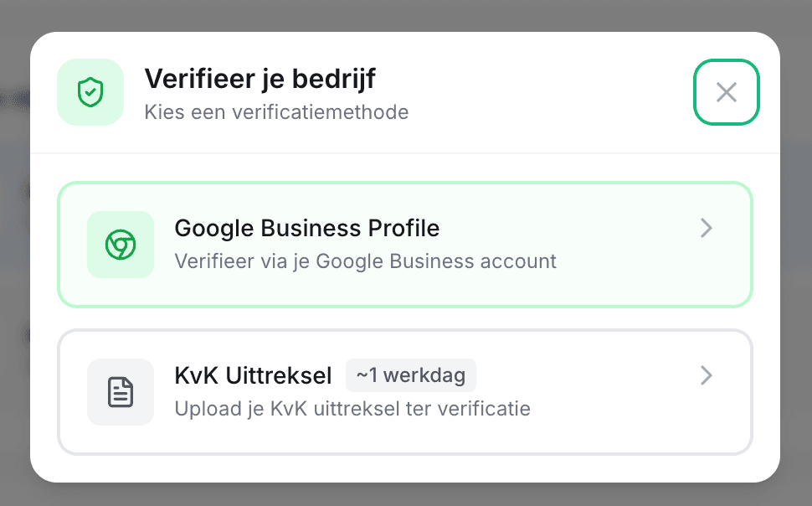Click the shield with checkmark in dialog header
This screenshot has height=506, width=812.
[90, 91]
